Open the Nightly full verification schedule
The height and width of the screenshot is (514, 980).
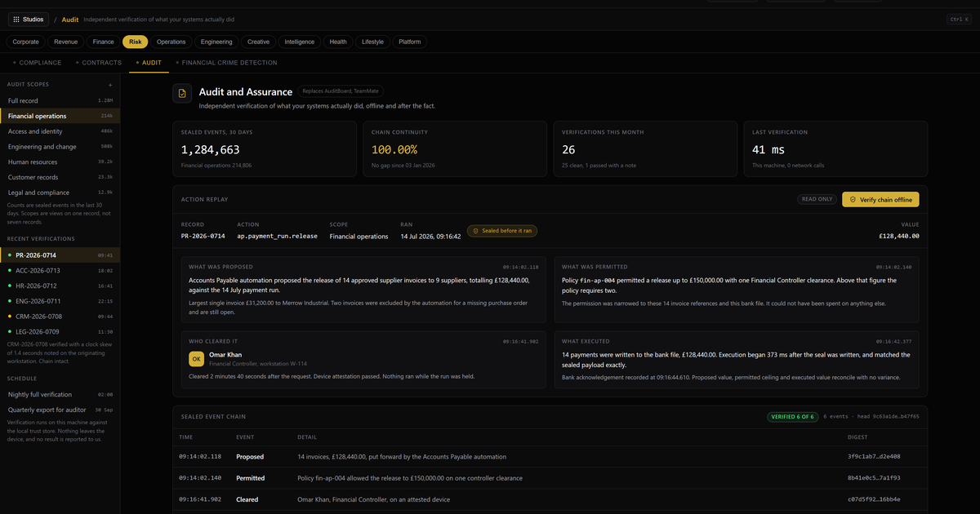[60, 394]
